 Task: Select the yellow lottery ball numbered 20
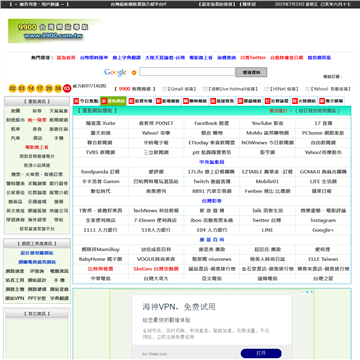[49, 88]
